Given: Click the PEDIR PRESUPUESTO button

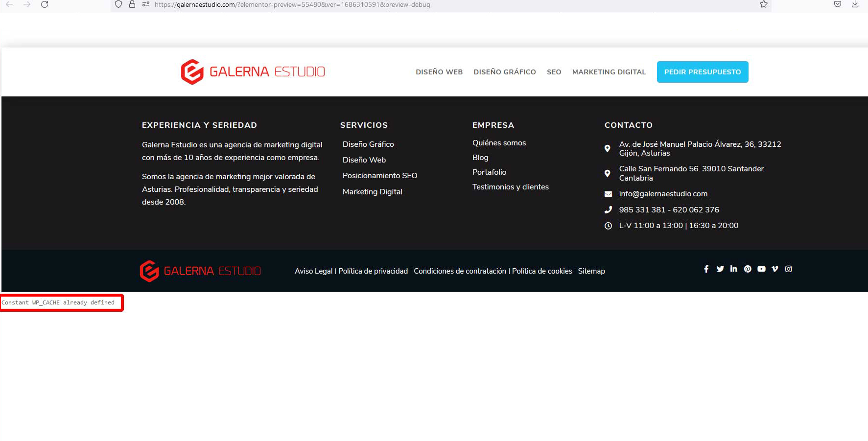Looking at the screenshot, I should (703, 72).
